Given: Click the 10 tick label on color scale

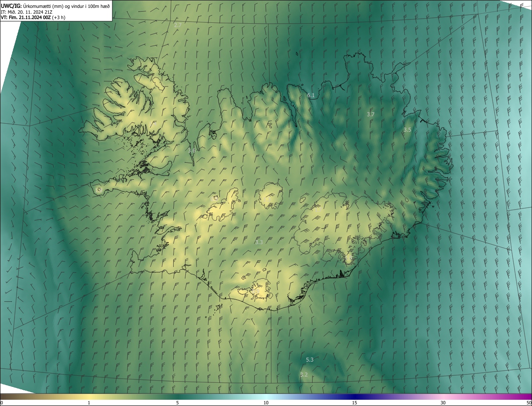Looking at the screenshot, I should pos(266,403).
